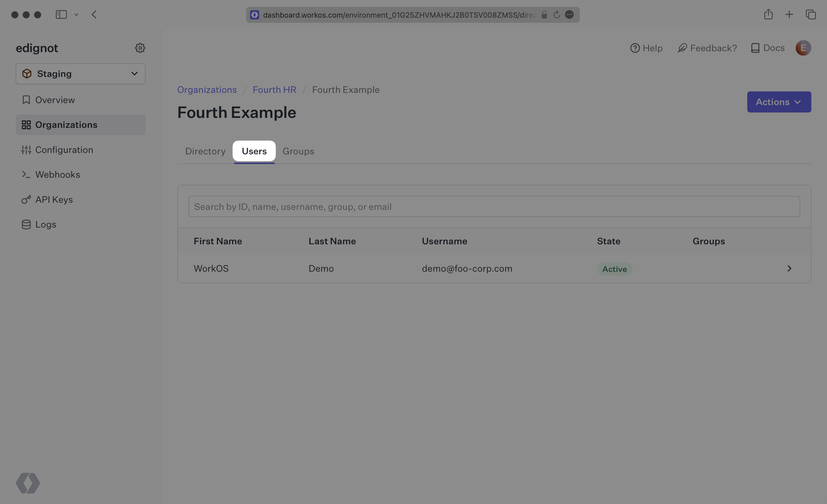Open the Organizations breadcrumb link
Viewport: 827px width, 504px height.
[x=207, y=90]
